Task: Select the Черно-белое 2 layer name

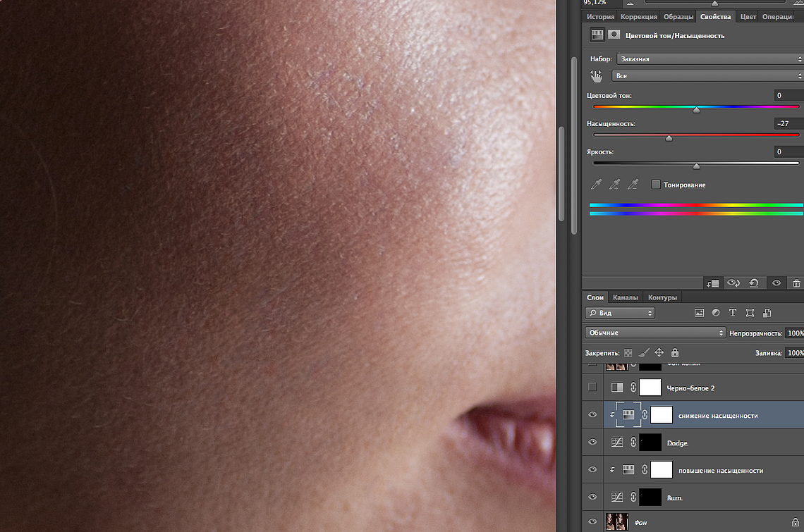Action: coord(690,388)
